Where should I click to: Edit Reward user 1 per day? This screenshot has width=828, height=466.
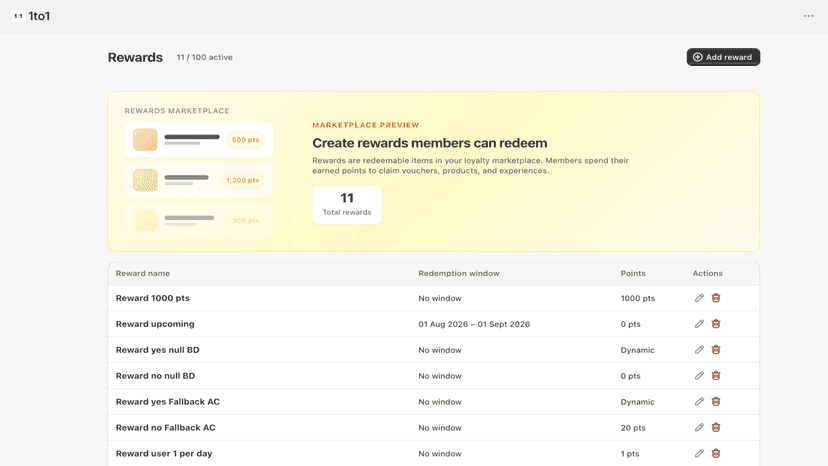tap(699, 453)
